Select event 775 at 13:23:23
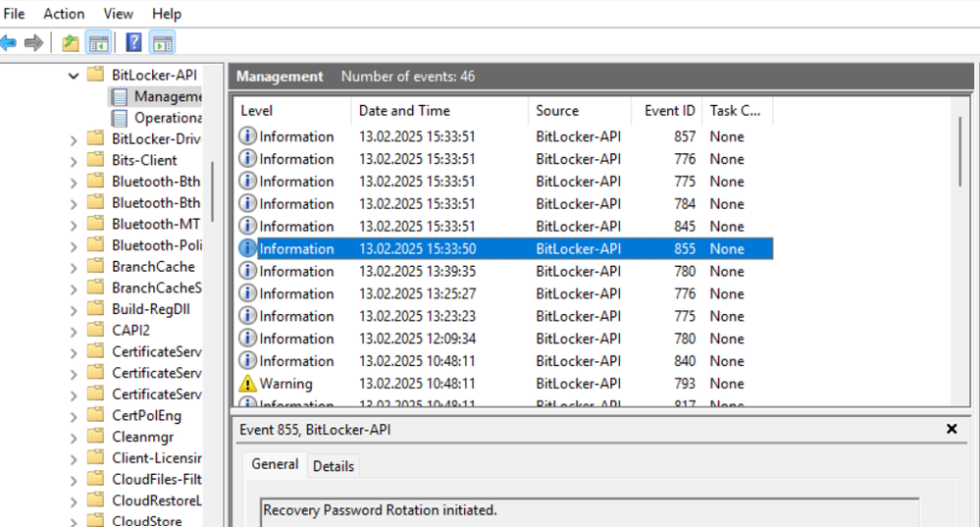Viewport: 980px width, 527px height. click(x=505, y=316)
